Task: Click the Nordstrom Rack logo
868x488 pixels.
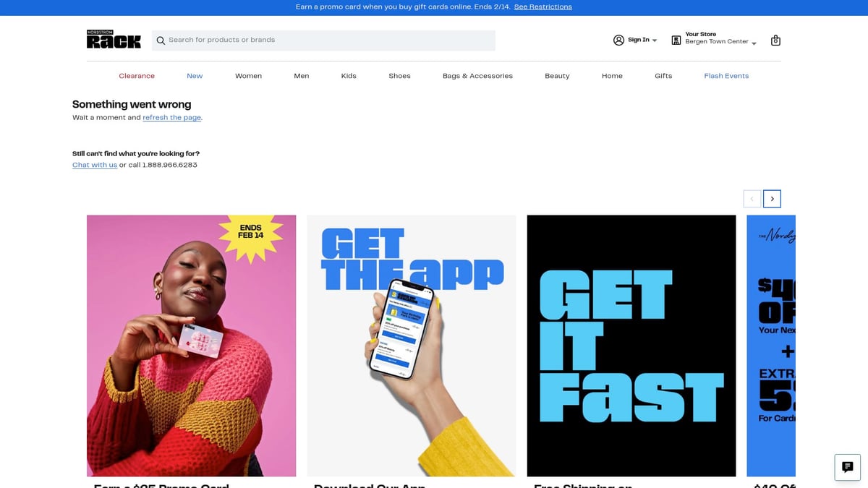Action: tap(114, 40)
